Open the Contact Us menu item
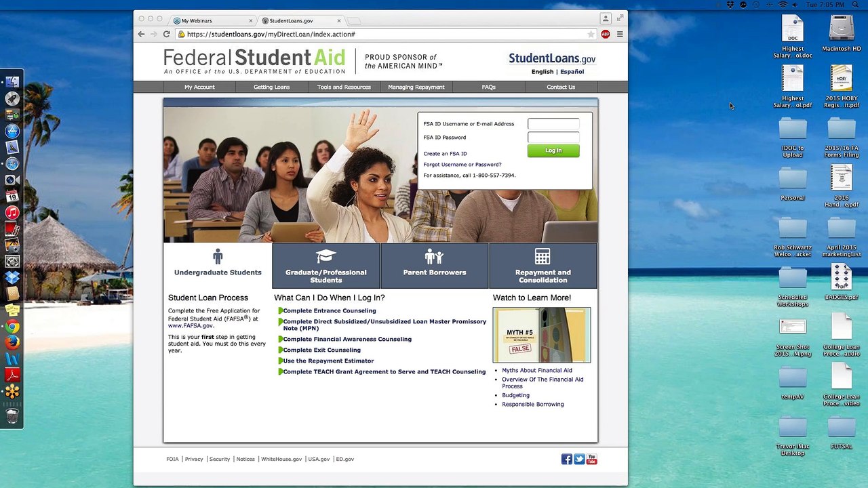Viewport: 868px width, 488px height. click(561, 87)
